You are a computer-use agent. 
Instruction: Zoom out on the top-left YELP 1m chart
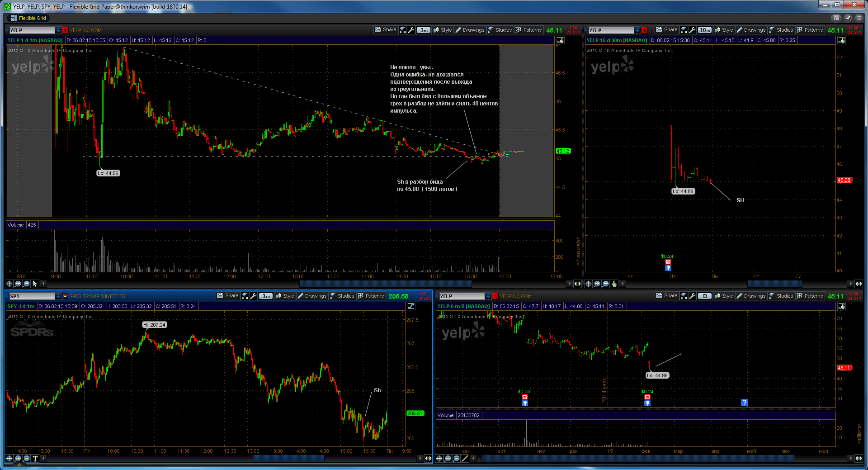coord(26,284)
